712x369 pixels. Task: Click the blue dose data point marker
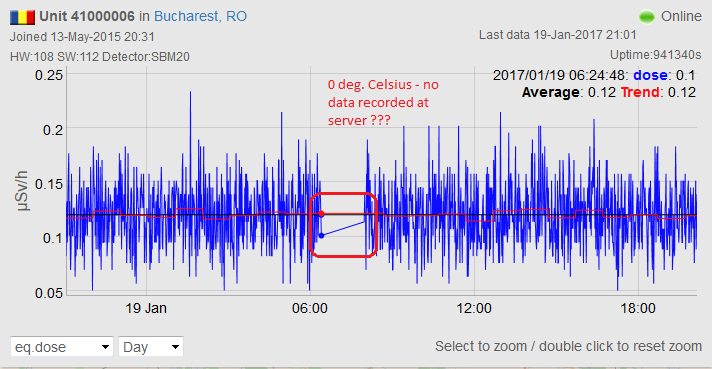click(x=321, y=236)
